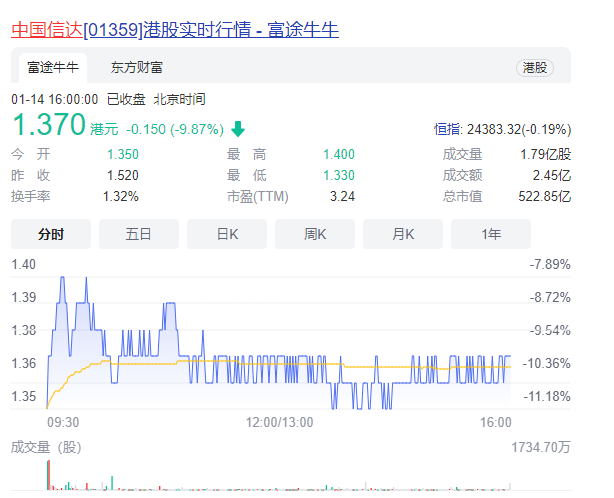Click the 成交量 (股) volume chart label
This screenshot has height=498, width=614.
point(46,447)
